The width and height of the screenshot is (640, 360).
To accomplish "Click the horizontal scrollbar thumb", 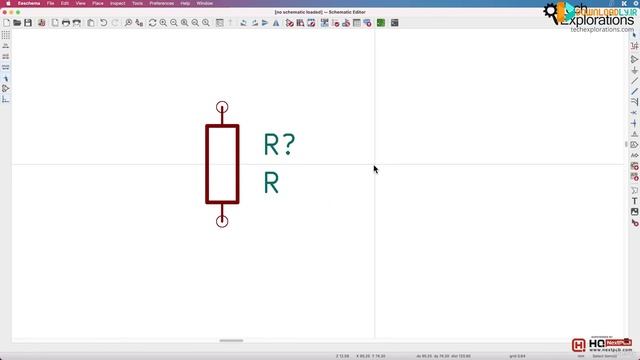I will click(x=231, y=340).
